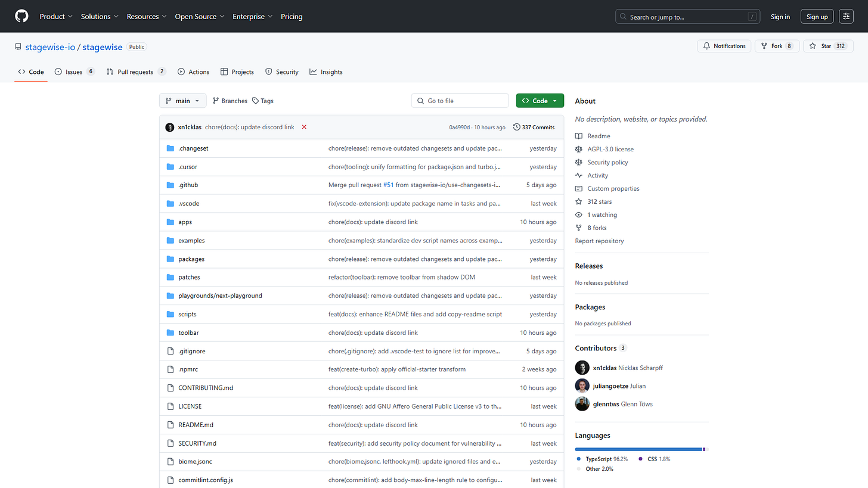Open the green Code dropdown button
The image size is (868, 488).
pos(540,101)
